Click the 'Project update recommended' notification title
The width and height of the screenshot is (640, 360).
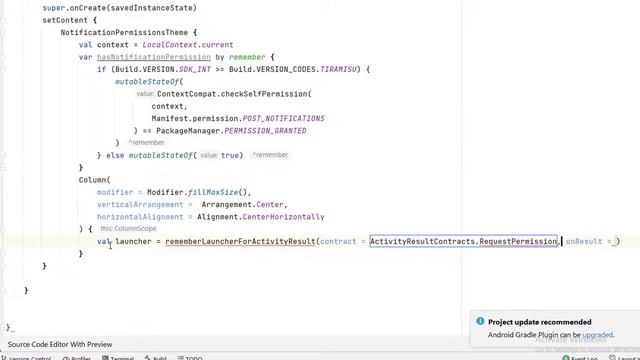pos(540,322)
